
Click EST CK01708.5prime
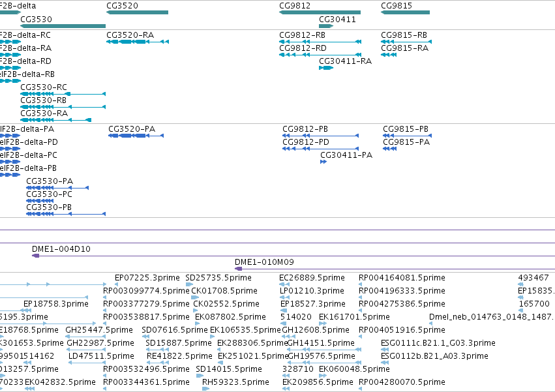point(224,291)
